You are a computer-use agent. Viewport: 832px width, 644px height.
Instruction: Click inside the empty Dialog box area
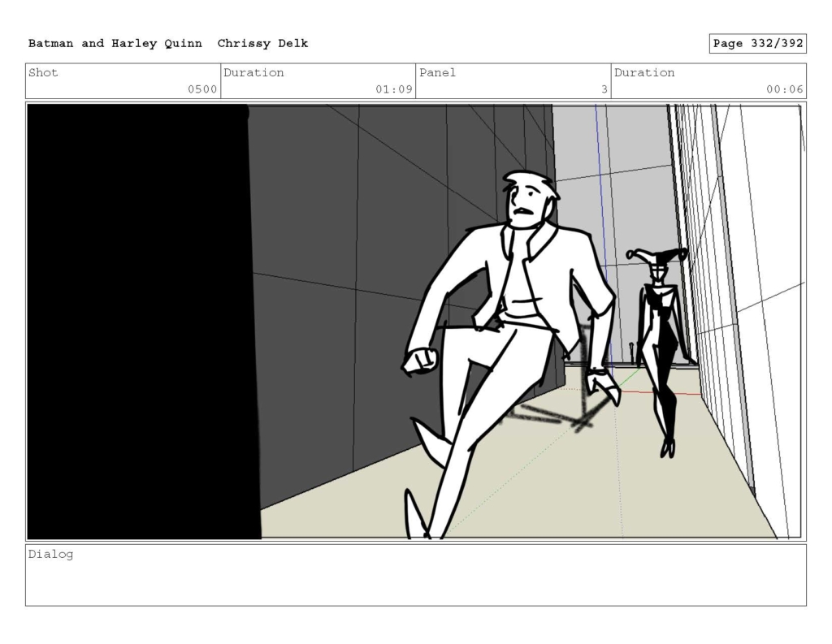(416, 575)
